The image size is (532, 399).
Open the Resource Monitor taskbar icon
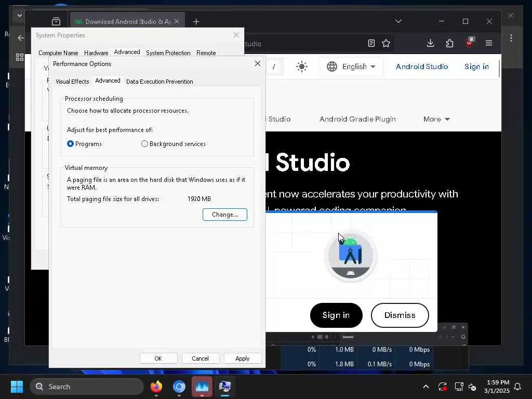(x=202, y=387)
